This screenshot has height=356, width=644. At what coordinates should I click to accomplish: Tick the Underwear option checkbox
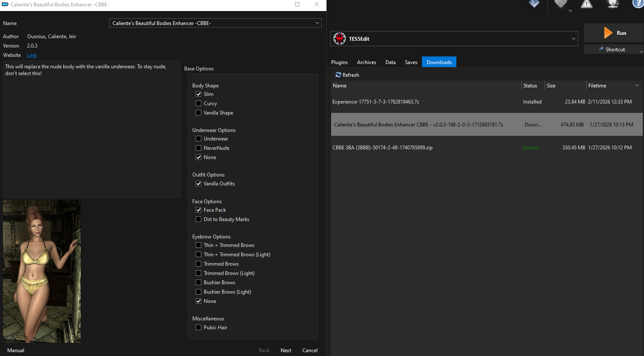[x=198, y=139]
